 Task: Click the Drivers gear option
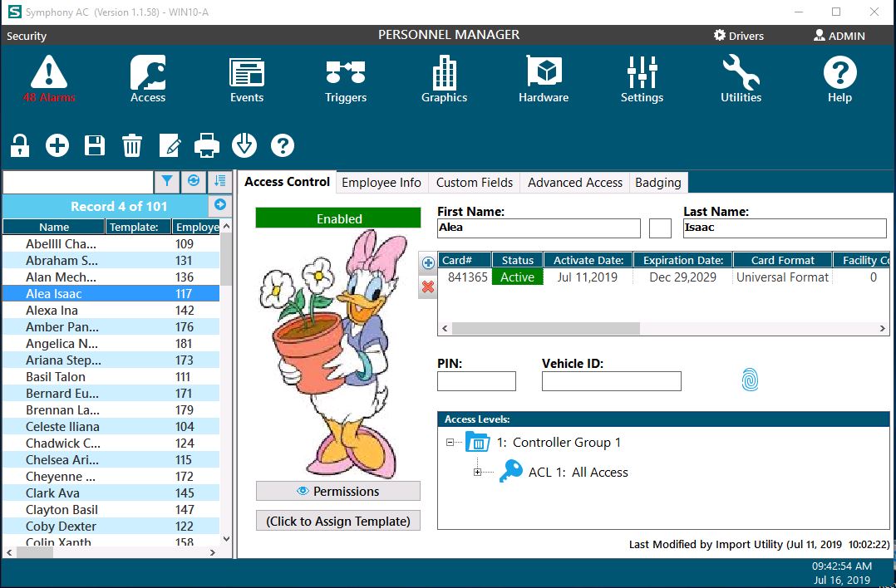(x=738, y=36)
